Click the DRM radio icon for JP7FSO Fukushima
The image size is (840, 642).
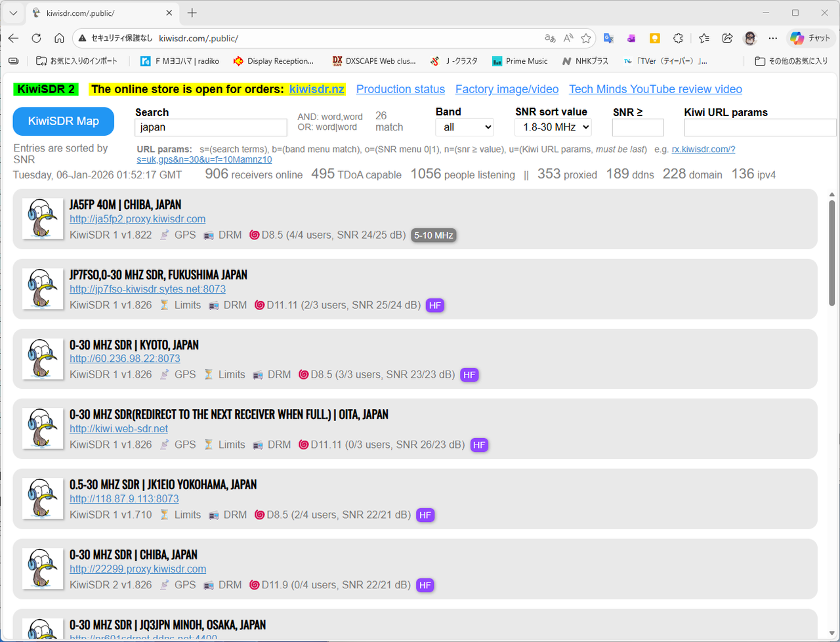[214, 305]
